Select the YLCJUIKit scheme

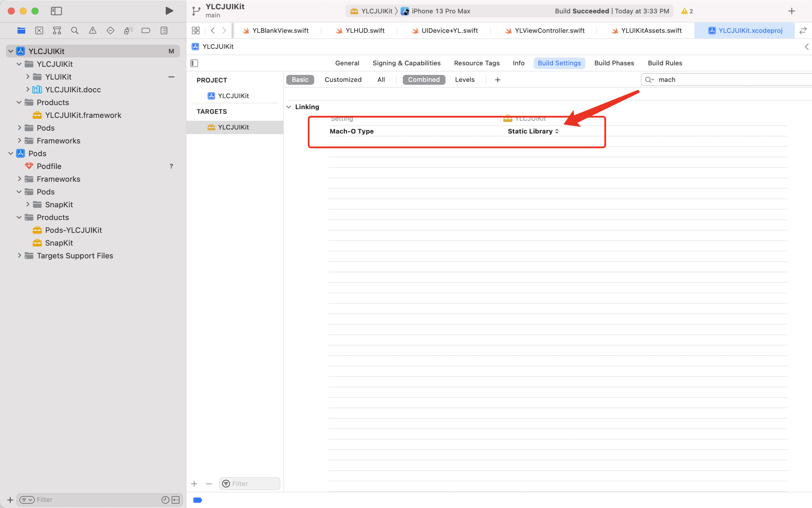371,11
